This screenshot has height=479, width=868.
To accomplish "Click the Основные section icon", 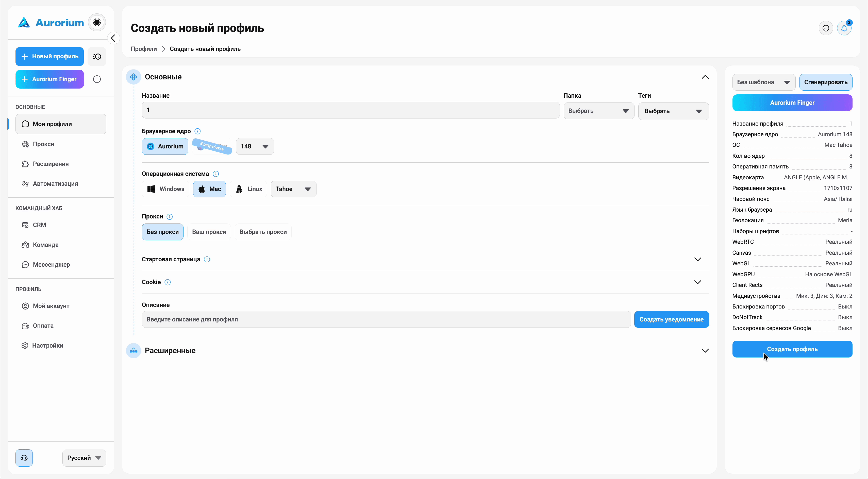I will point(133,77).
